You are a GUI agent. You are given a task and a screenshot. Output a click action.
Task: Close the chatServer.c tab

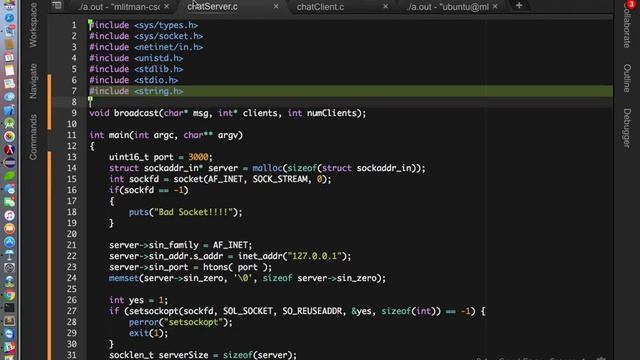tap(276, 6)
